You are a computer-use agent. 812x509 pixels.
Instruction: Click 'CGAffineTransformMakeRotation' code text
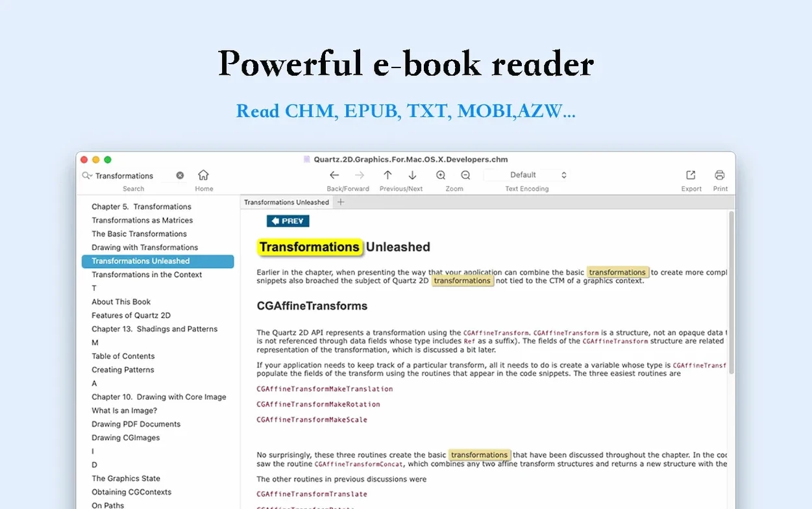[318, 404]
